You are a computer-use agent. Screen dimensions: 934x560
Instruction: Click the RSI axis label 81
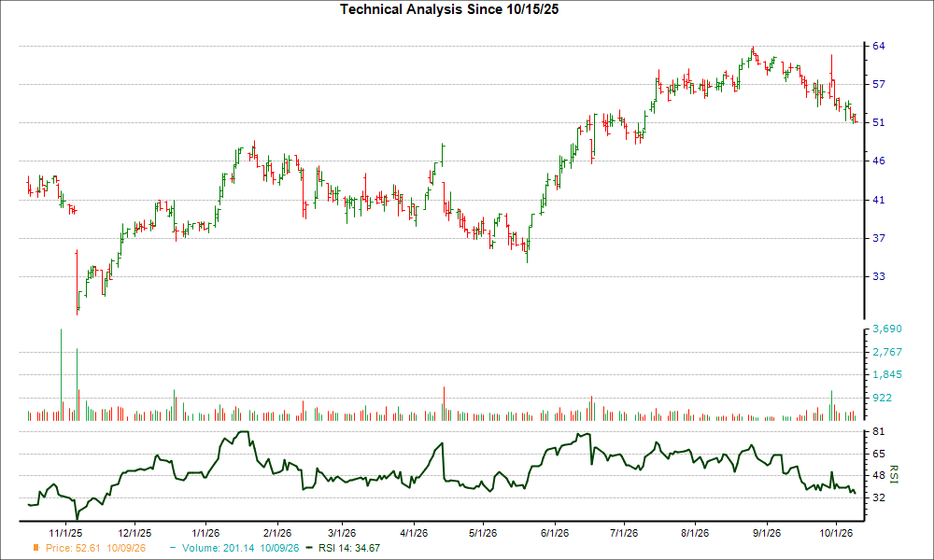pyautogui.click(x=879, y=431)
